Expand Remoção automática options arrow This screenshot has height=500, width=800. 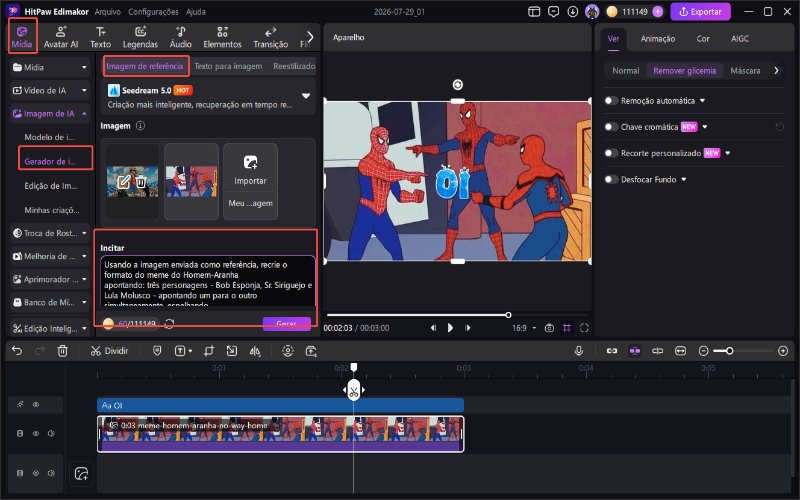pos(703,101)
